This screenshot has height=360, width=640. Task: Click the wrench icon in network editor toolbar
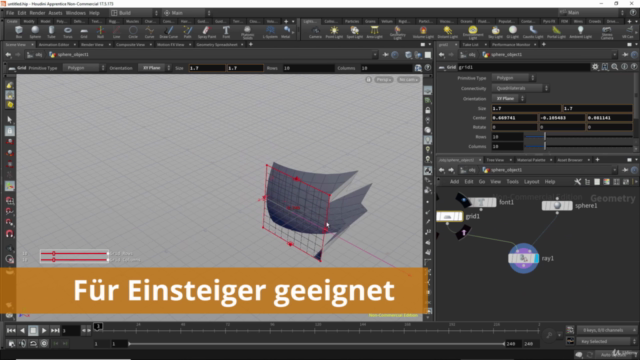click(578, 182)
